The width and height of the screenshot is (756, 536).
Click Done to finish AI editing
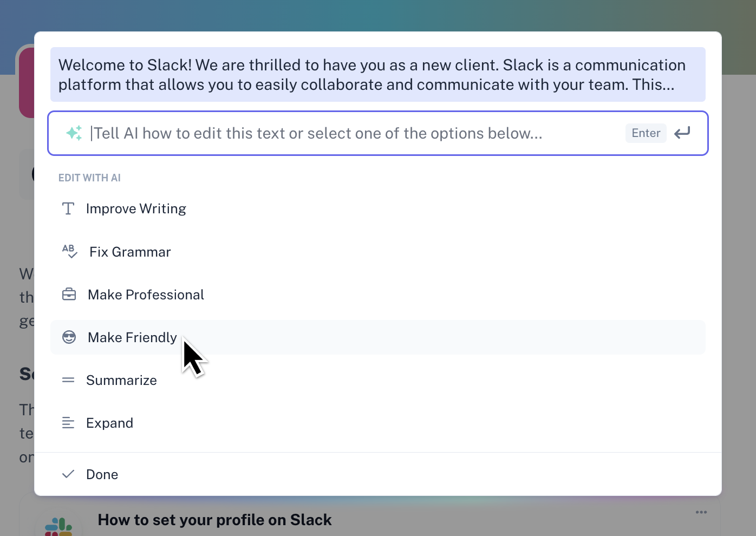coord(102,474)
